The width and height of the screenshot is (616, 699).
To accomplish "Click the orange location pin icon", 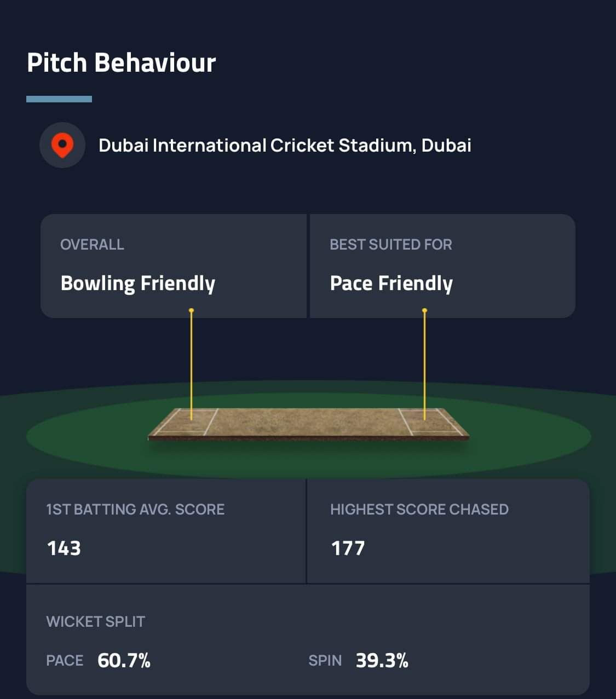I will pyautogui.click(x=62, y=145).
